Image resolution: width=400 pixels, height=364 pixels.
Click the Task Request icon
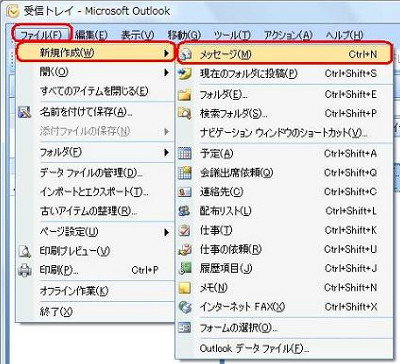tap(184, 249)
